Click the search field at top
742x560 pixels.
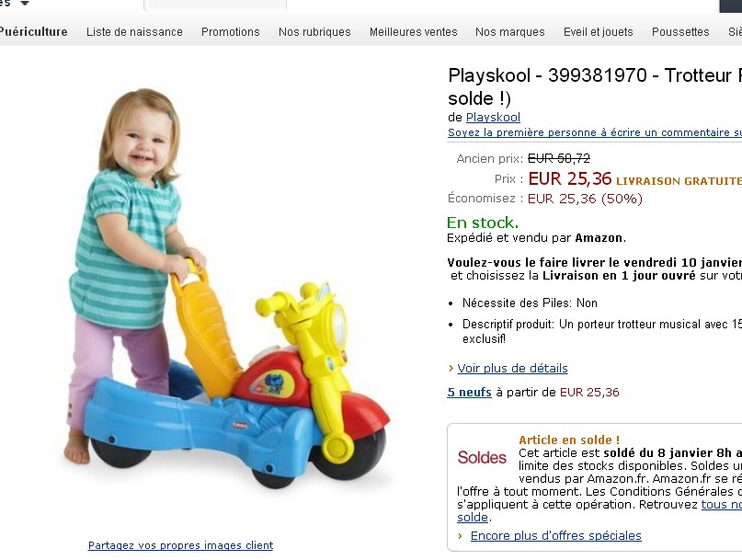point(215,5)
